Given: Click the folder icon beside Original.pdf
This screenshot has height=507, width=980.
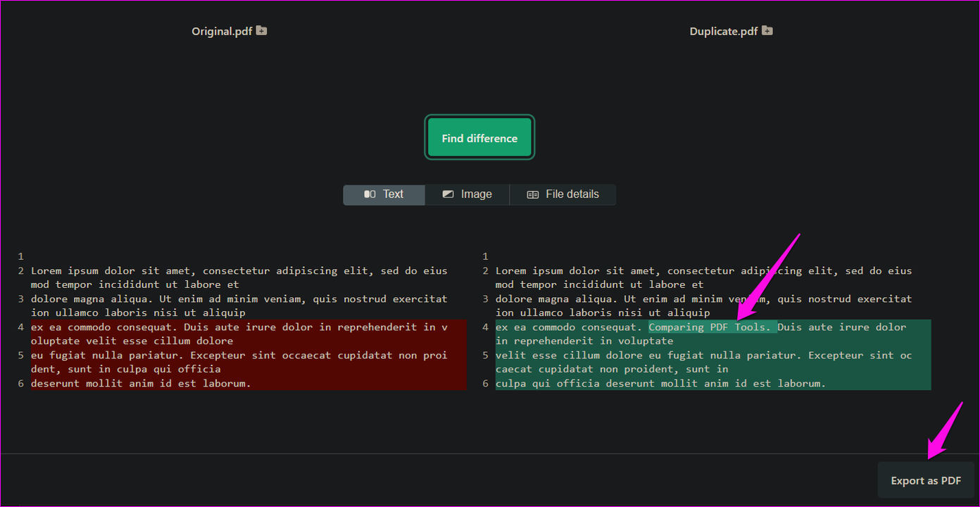Looking at the screenshot, I should coord(261,31).
